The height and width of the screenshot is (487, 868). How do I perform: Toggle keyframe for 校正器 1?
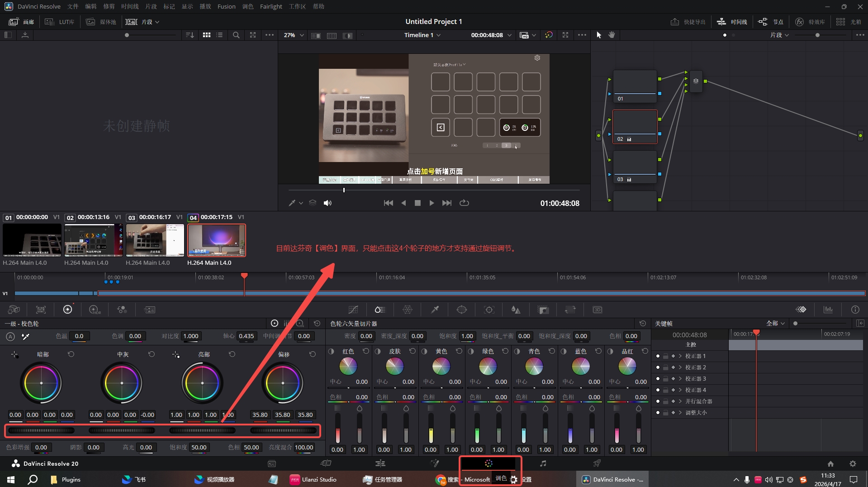(x=673, y=356)
